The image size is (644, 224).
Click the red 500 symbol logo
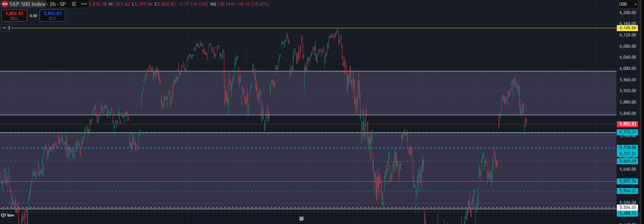5,4
